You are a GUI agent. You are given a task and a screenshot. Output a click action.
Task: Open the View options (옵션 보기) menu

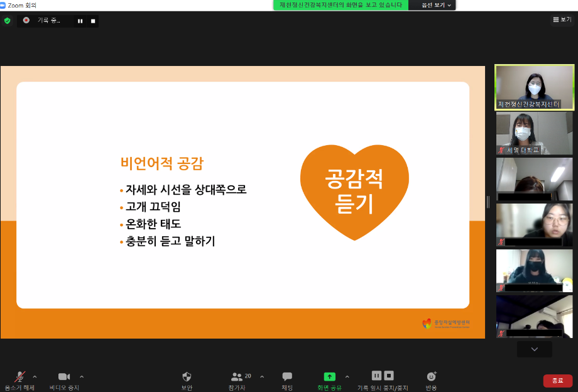436,5
